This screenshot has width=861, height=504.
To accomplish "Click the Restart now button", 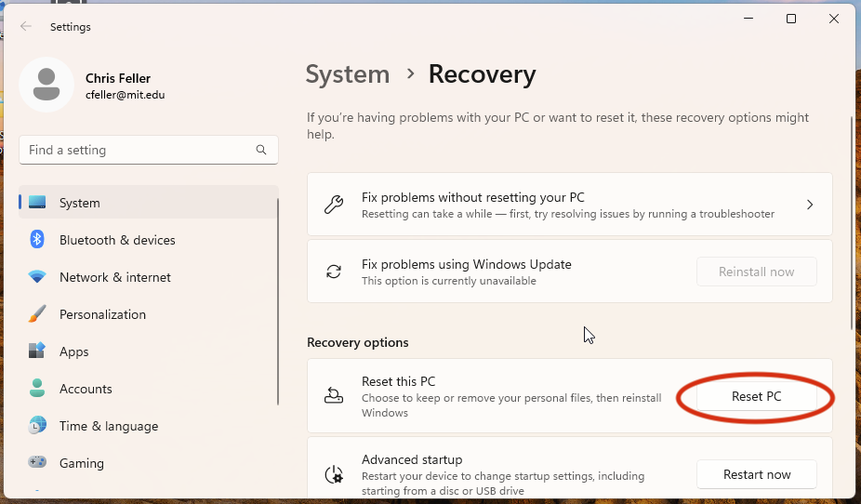I will 757,474.
